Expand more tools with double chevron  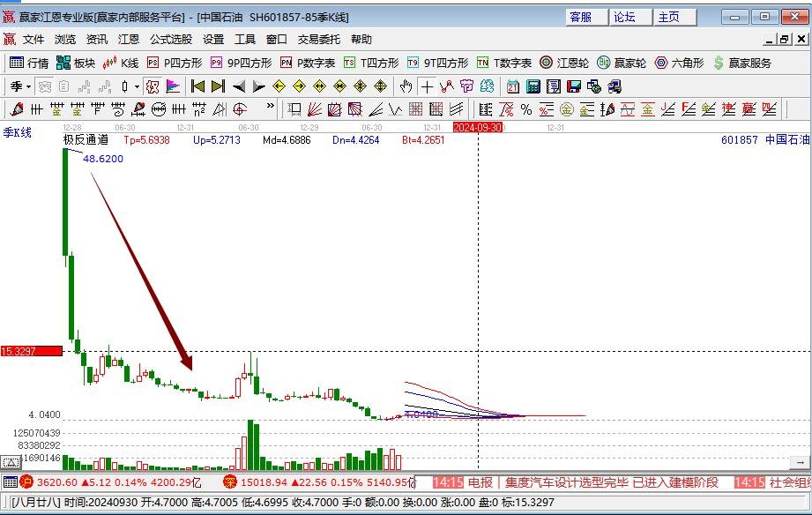pos(270,106)
